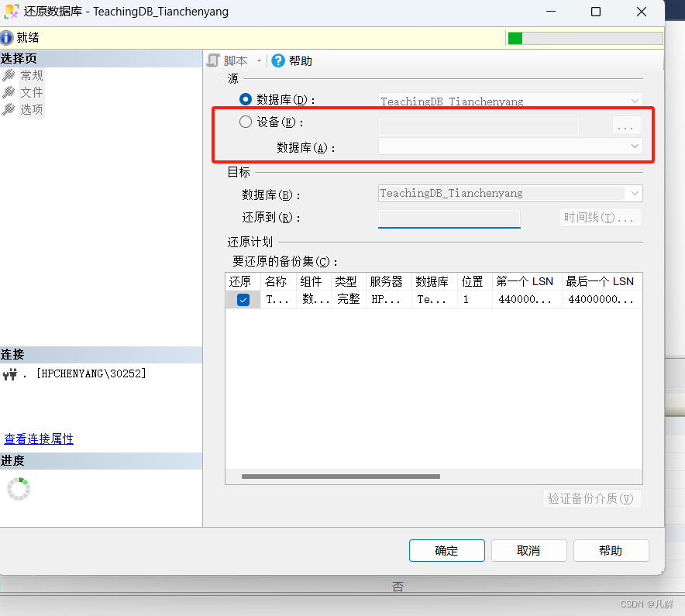Click the wrench icon beside 常规
Viewport: 685px width, 616px height.
[9, 75]
